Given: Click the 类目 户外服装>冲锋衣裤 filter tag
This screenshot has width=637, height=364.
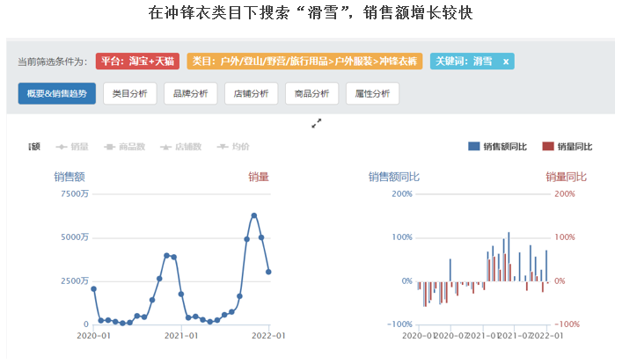Looking at the screenshot, I should [304, 62].
